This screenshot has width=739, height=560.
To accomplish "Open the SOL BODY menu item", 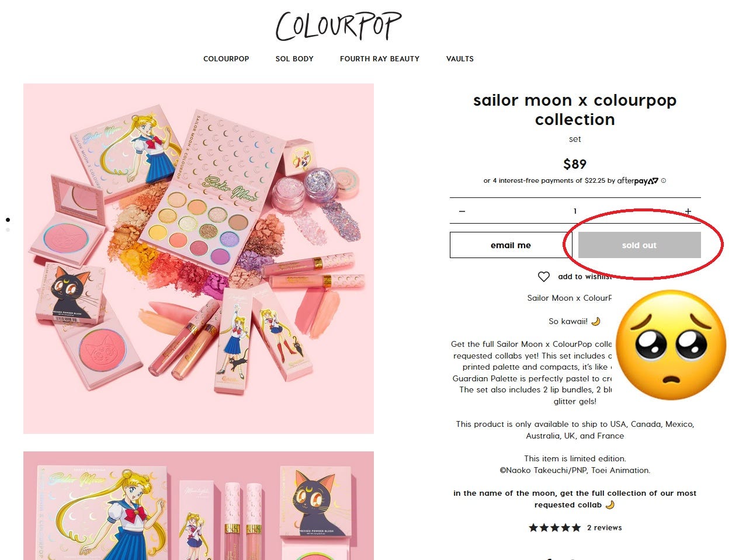I will (294, 59).
